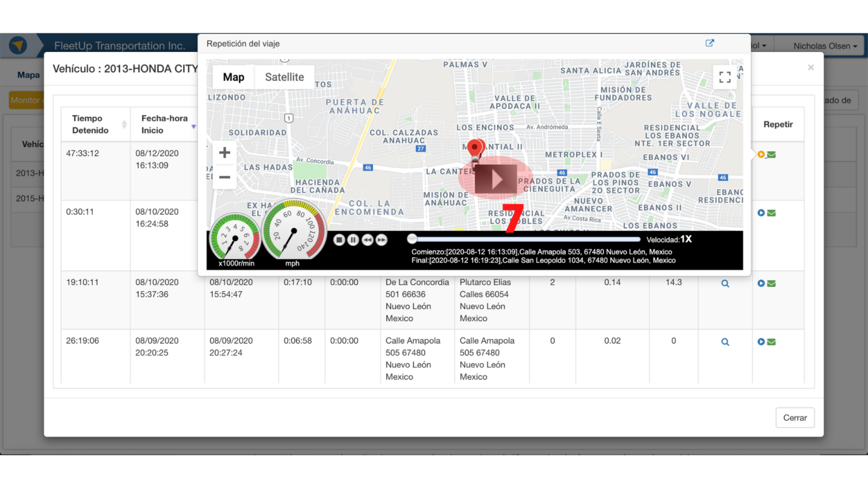The height and width of the screenshot is (488, 868).
Task: Click the FleetUp Transportation Inc. title
Action: pos(120,46)
